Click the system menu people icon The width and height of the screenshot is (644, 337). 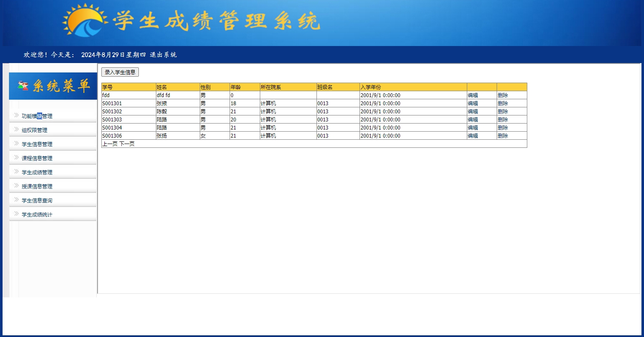click(23, 86)
